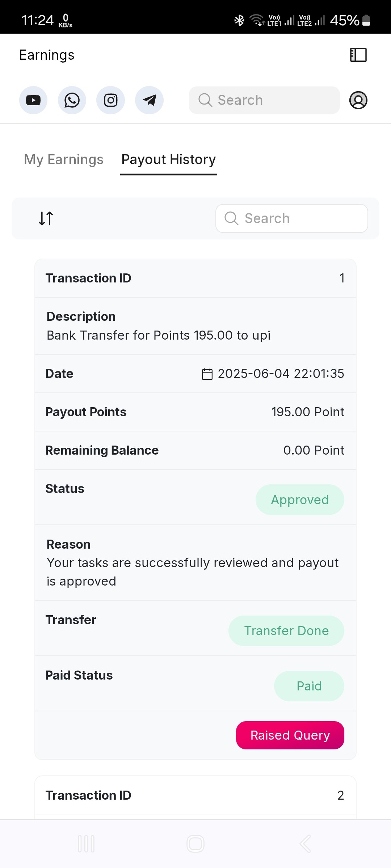The image size is (391, 868).
Task: Focus the payout history Search field
Action: point(292,218)
